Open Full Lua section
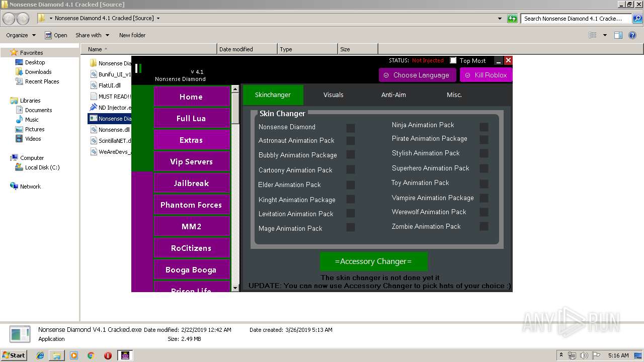This screenshot has width=644, height=362. pos(191,118)
